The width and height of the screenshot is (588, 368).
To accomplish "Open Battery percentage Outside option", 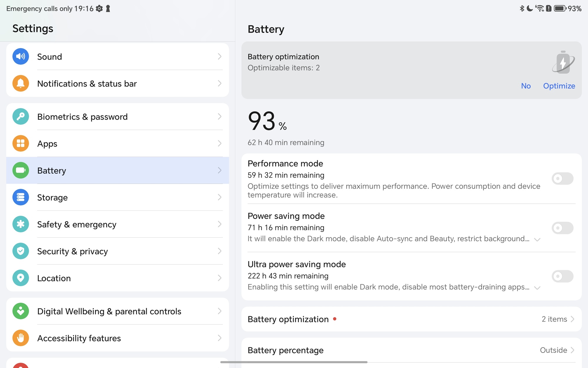I will click(x=557, y=350).
